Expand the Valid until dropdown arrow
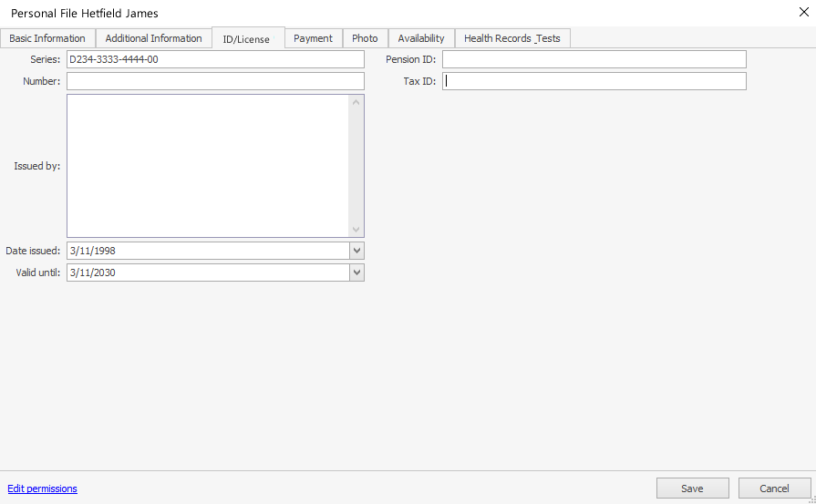This screenshot has height=504, width=816. (356, 273)
